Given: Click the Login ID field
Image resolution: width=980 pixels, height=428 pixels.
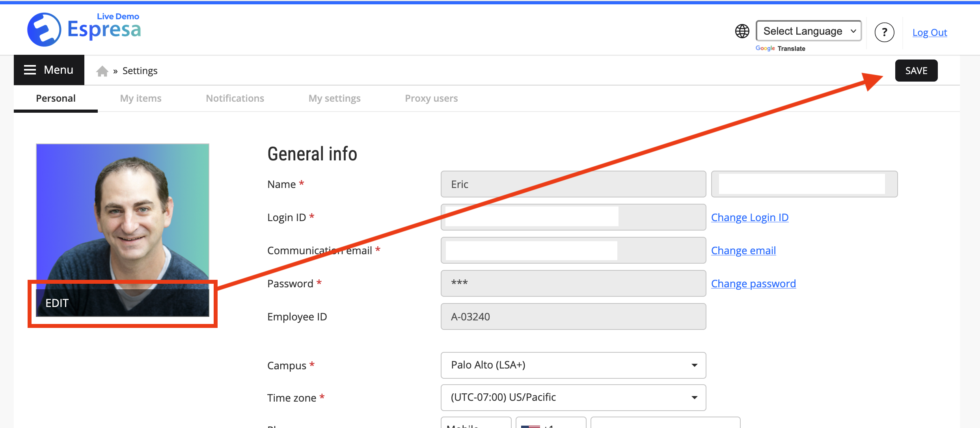Looking at the screenshot, I should [573, 217].
